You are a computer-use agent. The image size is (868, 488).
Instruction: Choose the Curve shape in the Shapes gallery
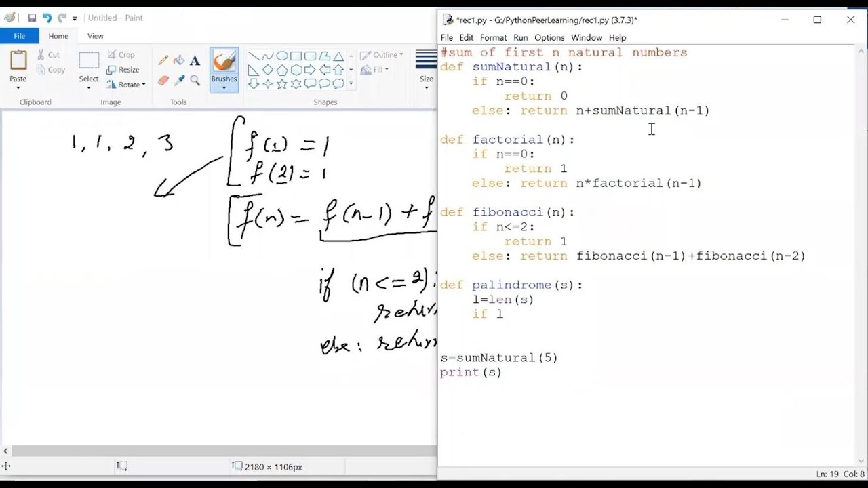pos(268,56)
